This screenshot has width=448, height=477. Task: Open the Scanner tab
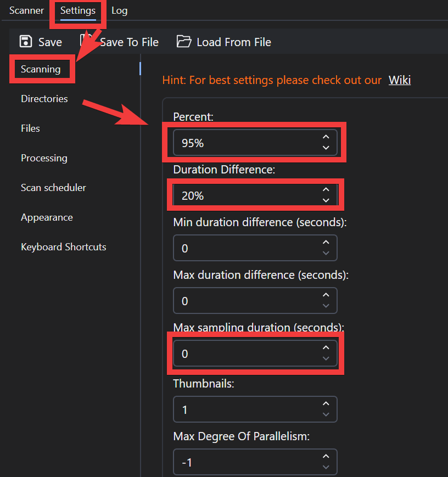[x=26, y=10]
